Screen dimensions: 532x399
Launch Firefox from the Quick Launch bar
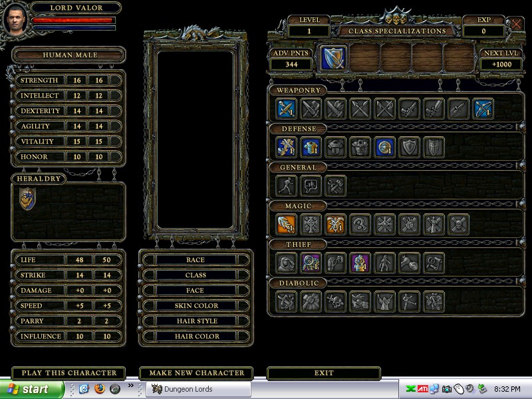pos(99,388)
